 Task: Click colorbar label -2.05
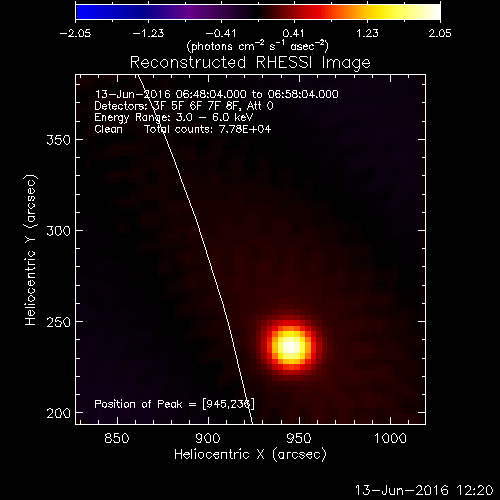point(75,33)
